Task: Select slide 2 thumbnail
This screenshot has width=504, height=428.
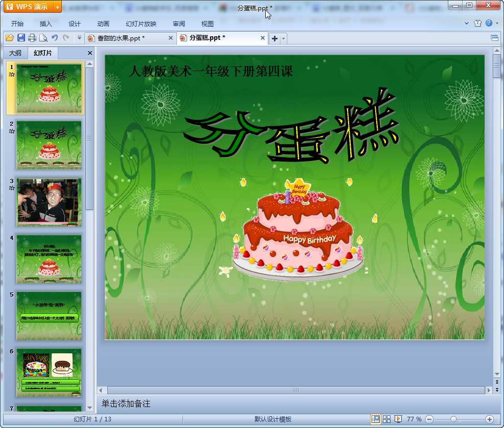Action: (49, 145)
